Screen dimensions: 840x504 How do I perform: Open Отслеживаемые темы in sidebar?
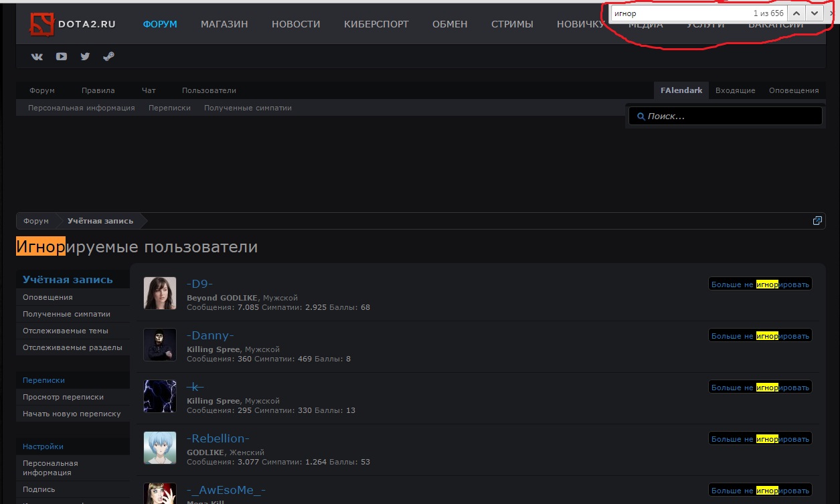(66, 331)
